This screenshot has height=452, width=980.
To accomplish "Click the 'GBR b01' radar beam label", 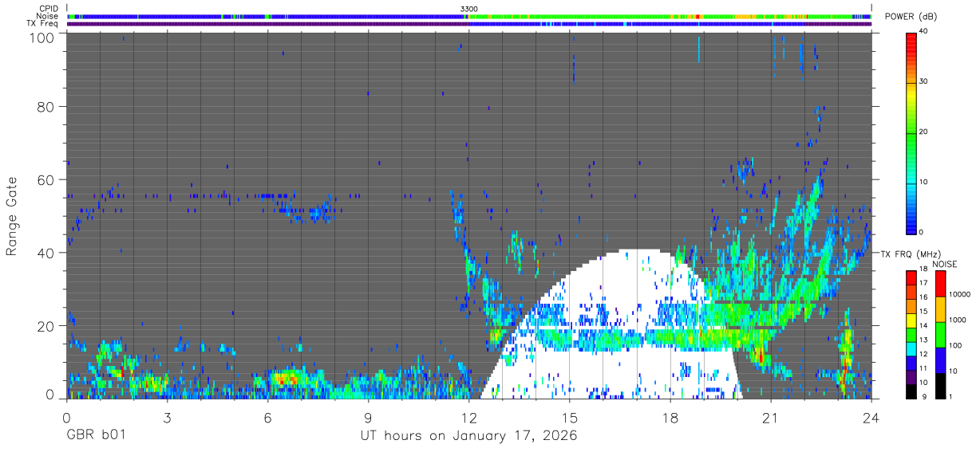I will coord(95,436).
